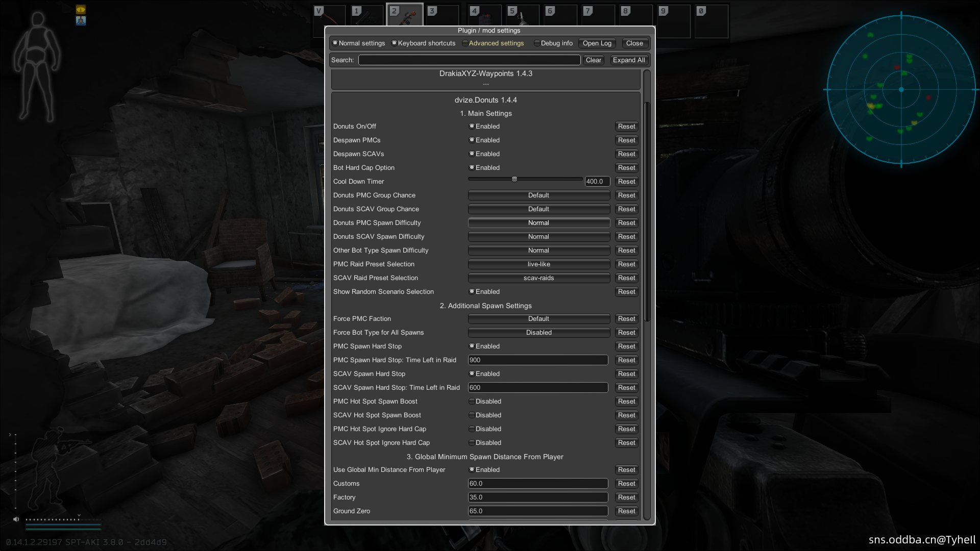Open PMC Raid Preset Selection dropdown
980x551 pixels.
point(538,264)
